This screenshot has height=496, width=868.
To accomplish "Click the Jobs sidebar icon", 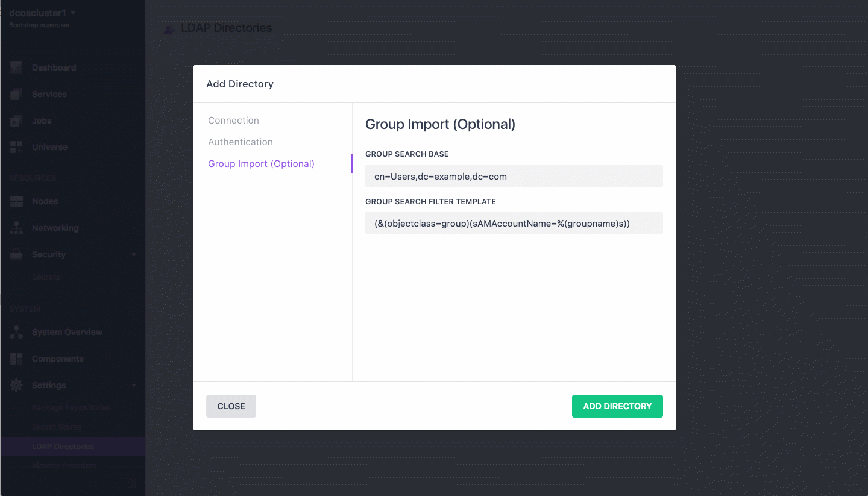I will click(16, 121).
